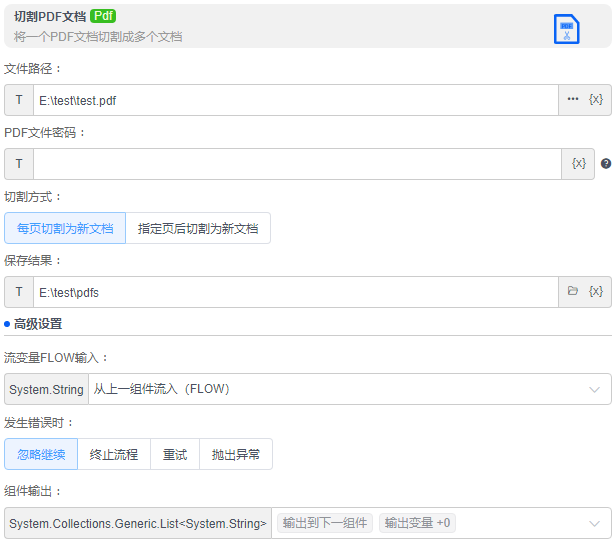The image size is (616, 543).
Task: Focus the E:\test\test.pdf path input
Action: tap(296, 100)
